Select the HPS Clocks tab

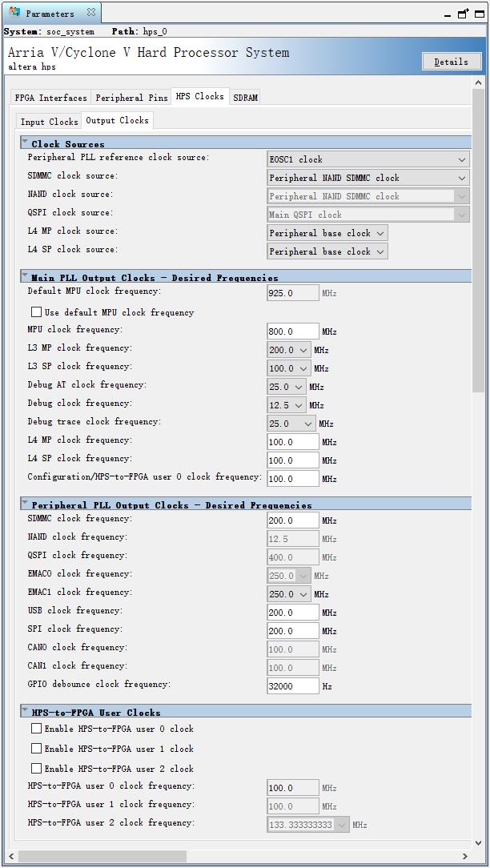(200, 96)
